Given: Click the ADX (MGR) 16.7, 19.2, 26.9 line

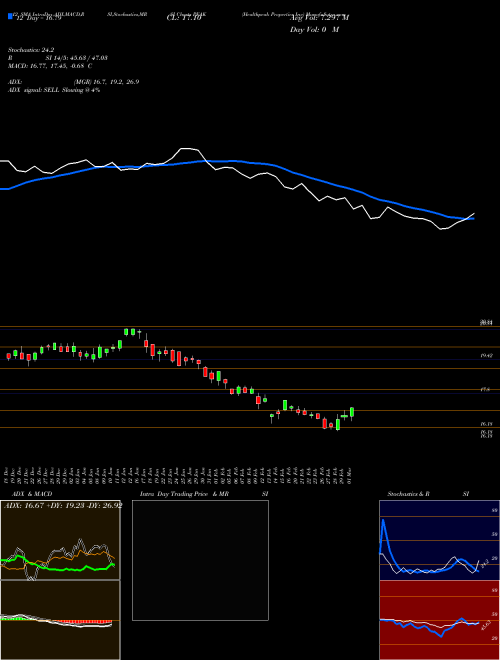Looking at the screenshot, I should tap(73, 82).
